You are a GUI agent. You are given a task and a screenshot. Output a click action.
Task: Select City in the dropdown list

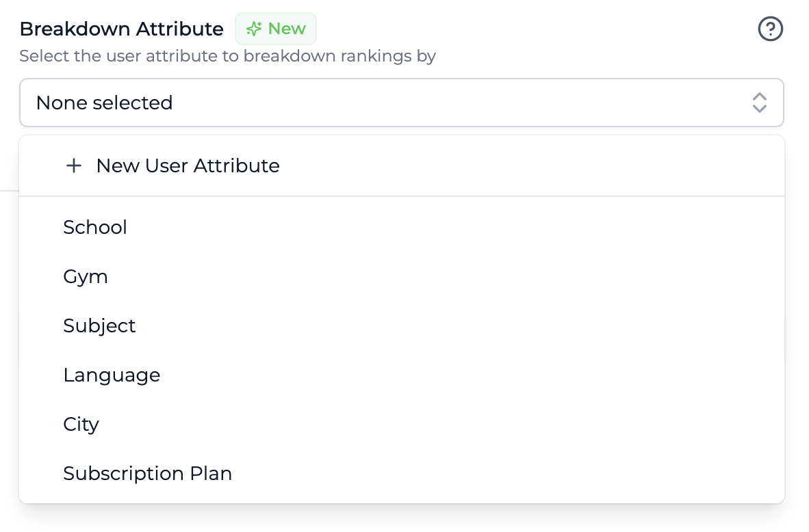click(81, 424)
